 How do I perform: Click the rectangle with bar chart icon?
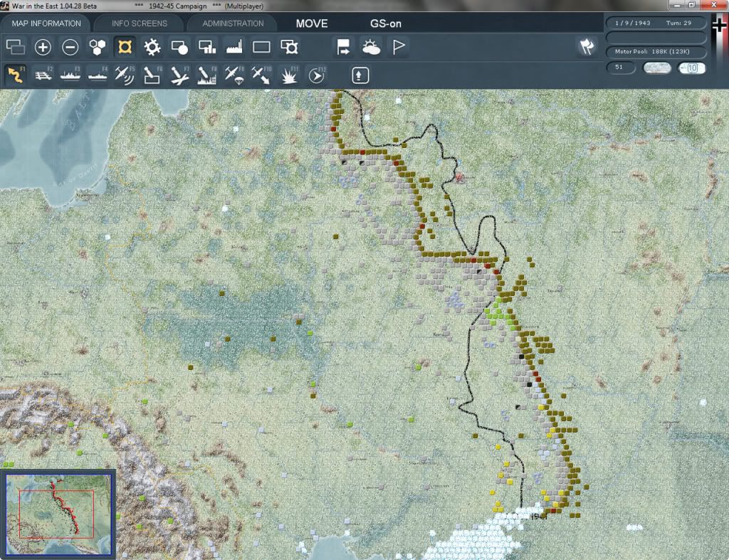207,47
